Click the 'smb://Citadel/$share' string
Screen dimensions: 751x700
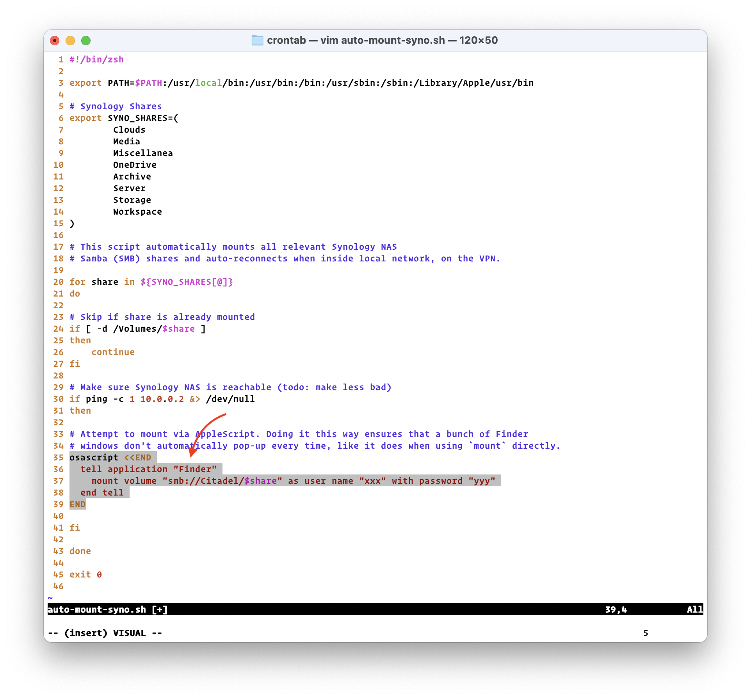pyautogui.click(x=222, y=481)
